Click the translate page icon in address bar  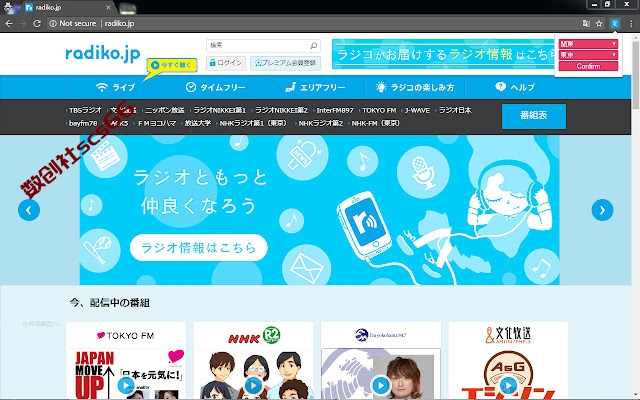(586, 24)
